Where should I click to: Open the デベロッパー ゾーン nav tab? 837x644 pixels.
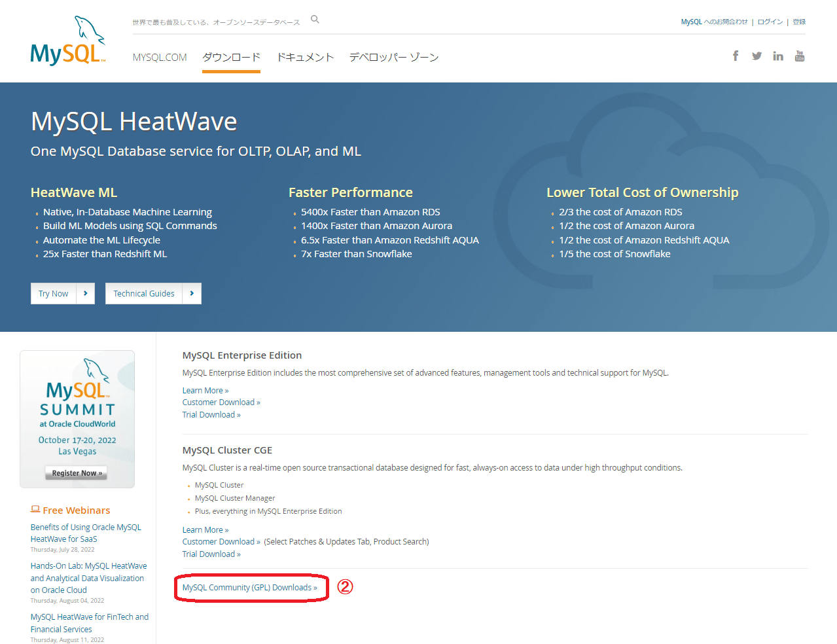click(394, 58)
